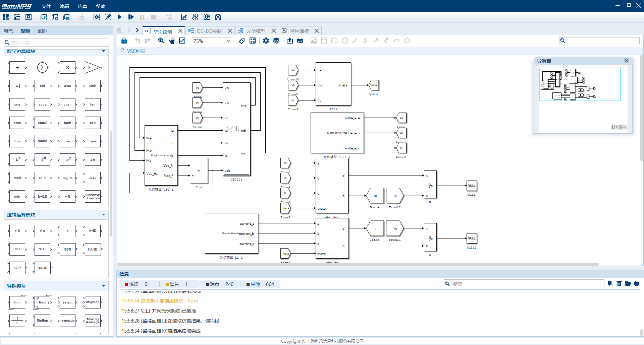Click the horizontal canvas scrollbar
The image size is (644, 345).
[358, 264]
